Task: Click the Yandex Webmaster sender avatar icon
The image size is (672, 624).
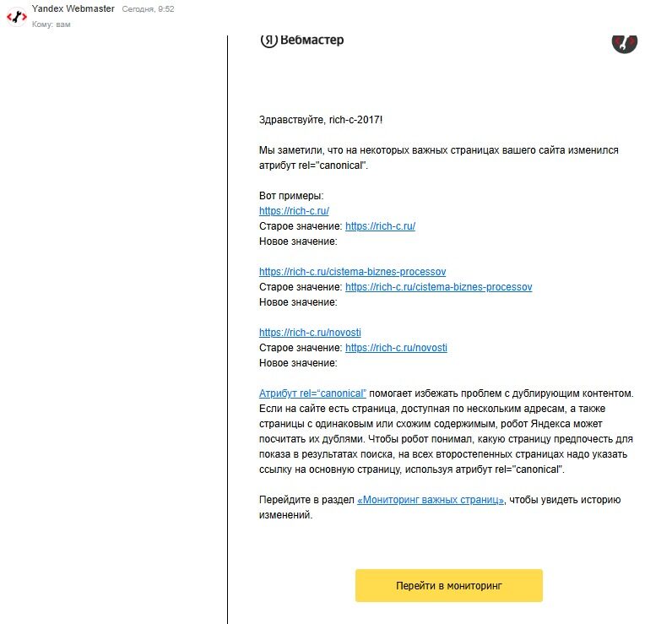Action: click(x=16, y=15)
